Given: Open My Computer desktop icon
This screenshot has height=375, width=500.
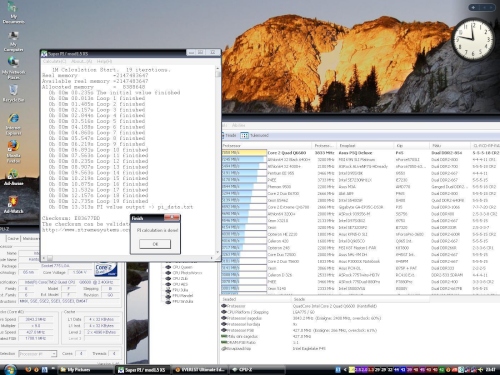Looking at the screenshot, I should click(x=13, y=41).
